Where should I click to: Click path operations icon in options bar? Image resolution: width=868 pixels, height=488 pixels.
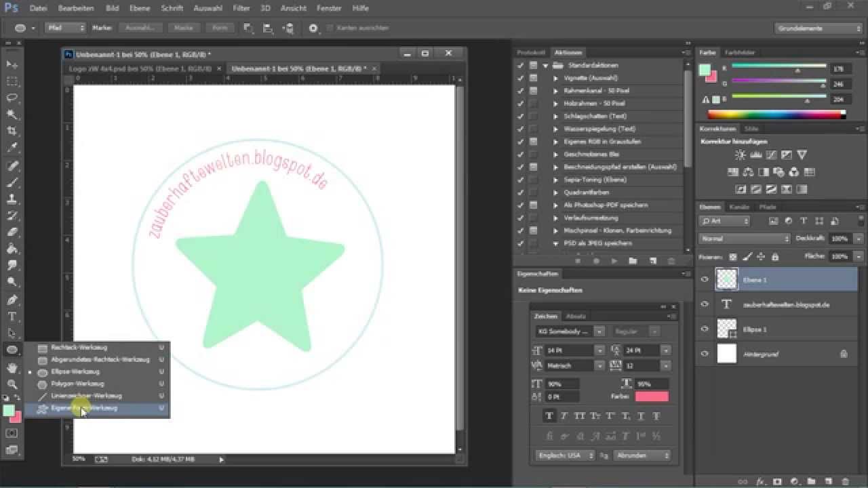(x=248, y=28)
